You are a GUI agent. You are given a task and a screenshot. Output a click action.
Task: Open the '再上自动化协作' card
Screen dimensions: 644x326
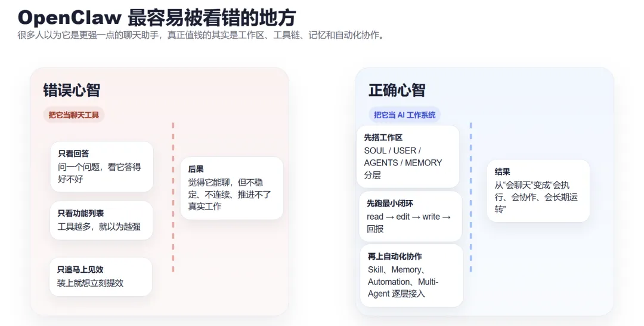coord(411,275)
